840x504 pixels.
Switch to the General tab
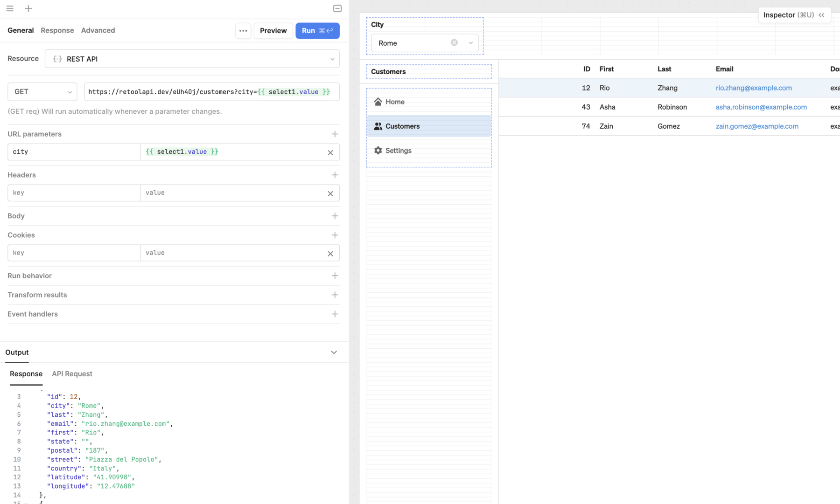[21, 30]
